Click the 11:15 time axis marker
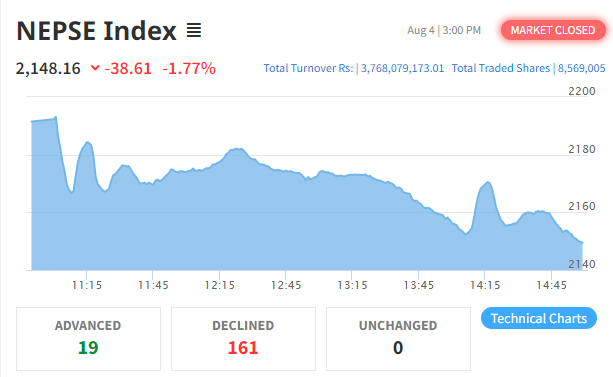This screenshot has height=377, width=613. [x=87, y=285]
